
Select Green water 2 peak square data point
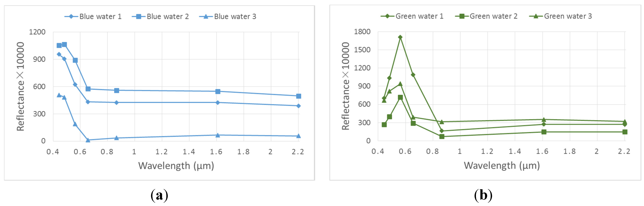pos(400,97)
